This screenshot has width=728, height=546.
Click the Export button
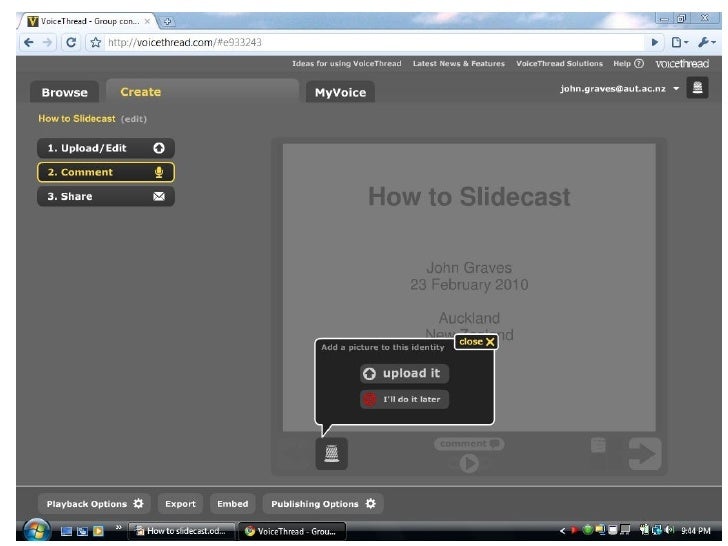[x=180, y=504]
